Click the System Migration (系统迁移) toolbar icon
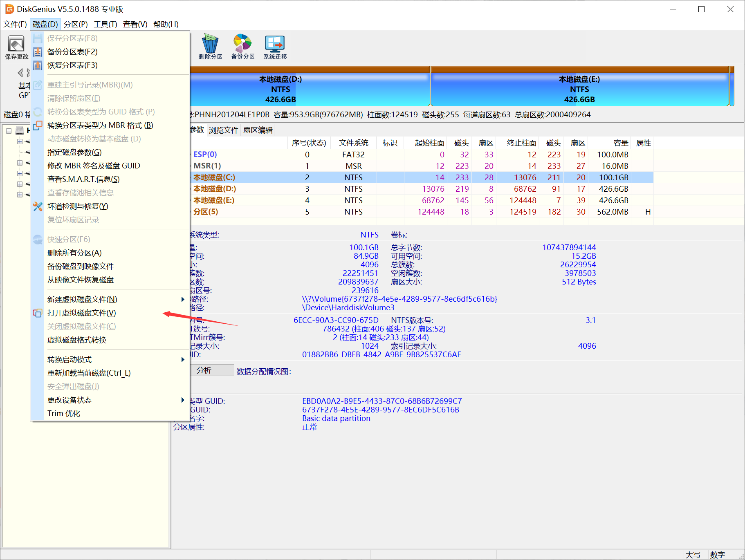This screenshot has width=745, height=560. coord(275,47)
